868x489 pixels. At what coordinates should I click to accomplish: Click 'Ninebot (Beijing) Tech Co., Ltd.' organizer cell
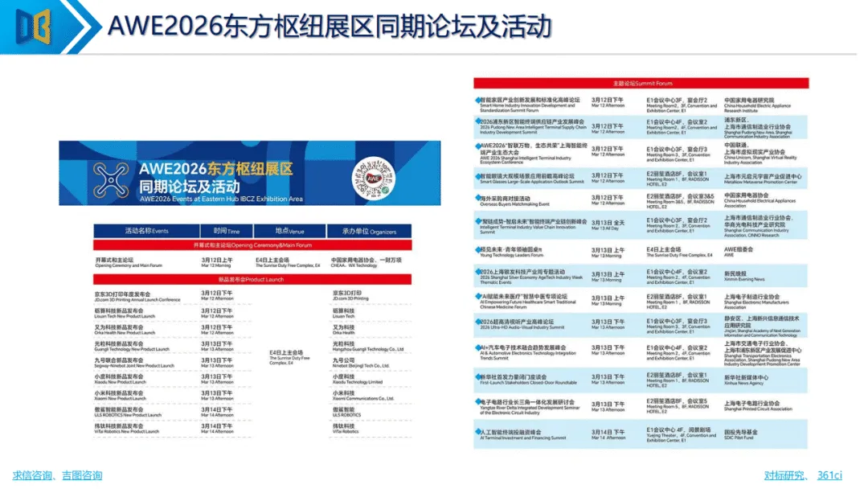[361, 363]
